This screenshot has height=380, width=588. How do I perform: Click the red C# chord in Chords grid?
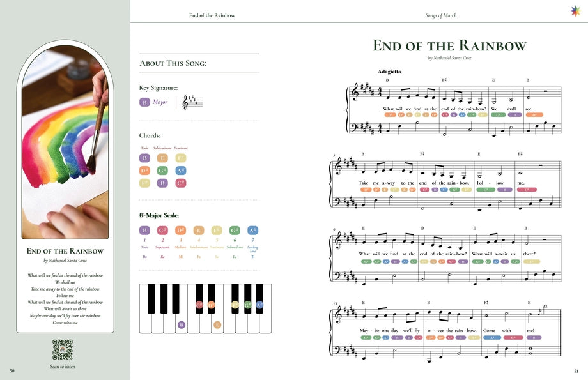[180, 183]
